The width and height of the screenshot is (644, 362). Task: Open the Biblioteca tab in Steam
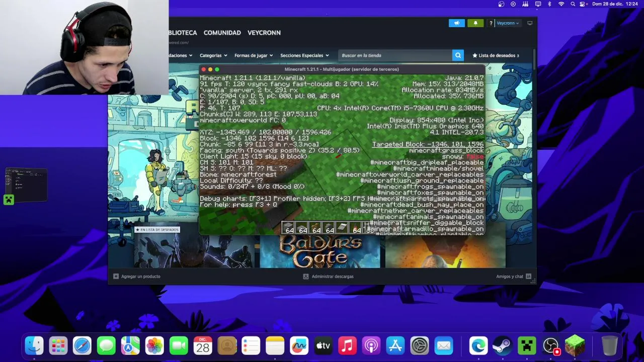coord(183,33)
